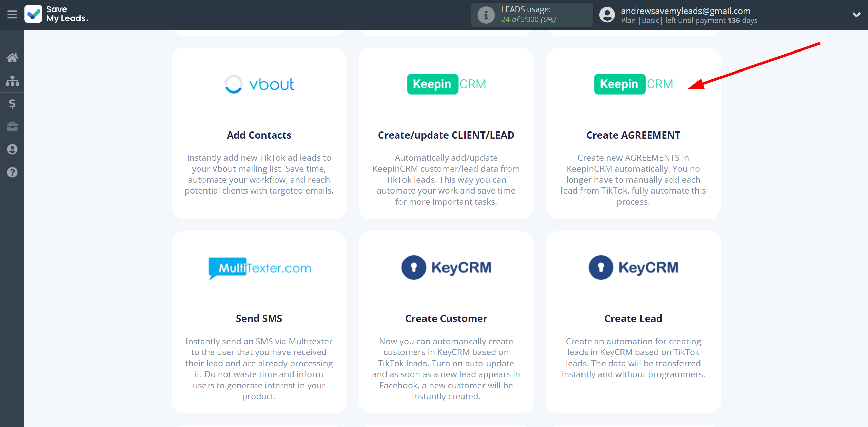Click description 'Now you can automatically create customers'
The height and width of the screenshot is (427, 868).
446,369
